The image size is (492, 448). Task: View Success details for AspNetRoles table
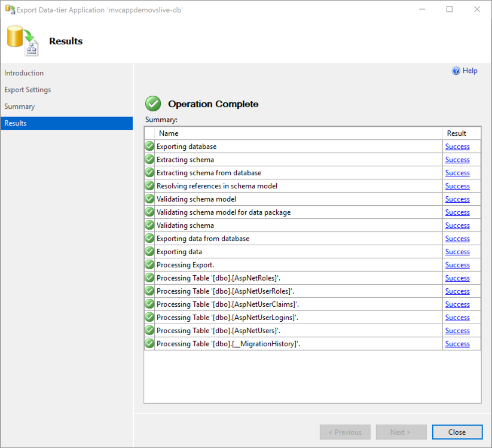pyautogui.click(x=457, y=278)
